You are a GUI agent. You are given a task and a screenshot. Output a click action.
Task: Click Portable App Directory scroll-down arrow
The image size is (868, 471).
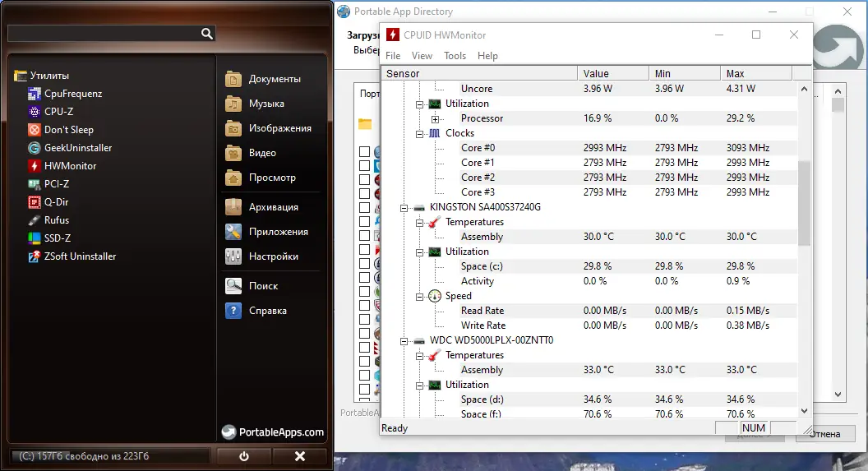tap(838, 395)
